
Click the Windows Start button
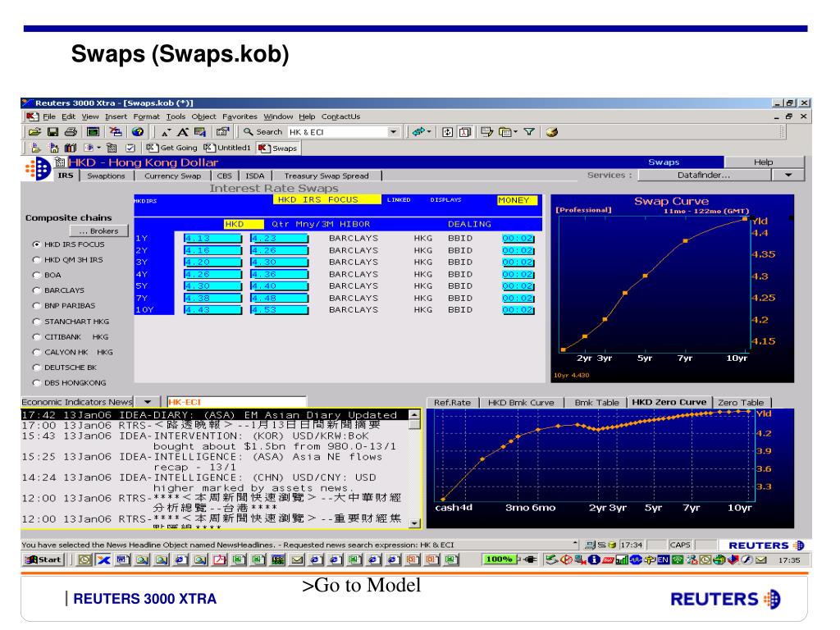[43, 559]
